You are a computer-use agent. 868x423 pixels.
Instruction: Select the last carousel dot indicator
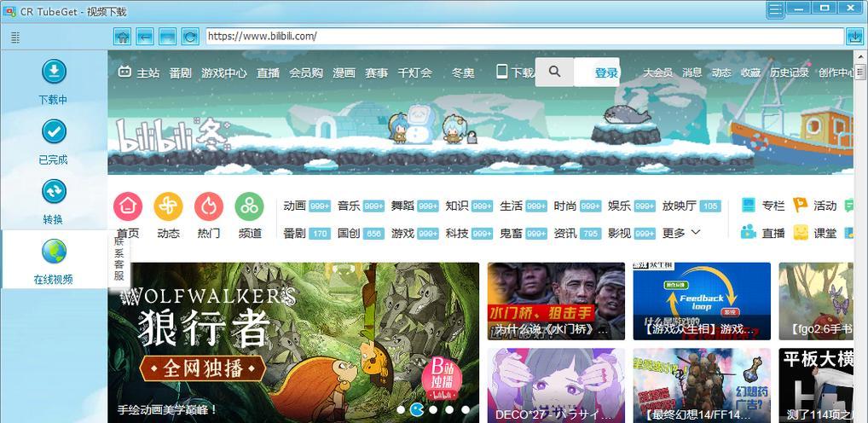click(x=466, y=409)
